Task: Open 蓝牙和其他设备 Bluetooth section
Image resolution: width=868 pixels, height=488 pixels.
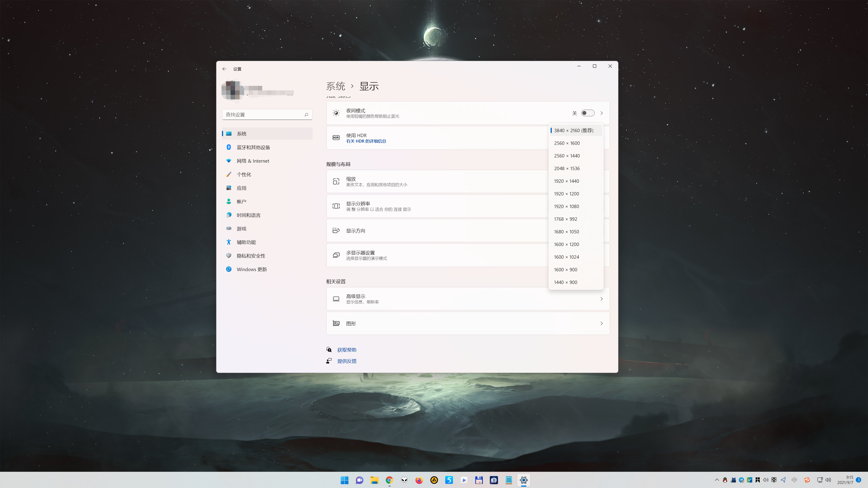Action: tap(253, 148)
